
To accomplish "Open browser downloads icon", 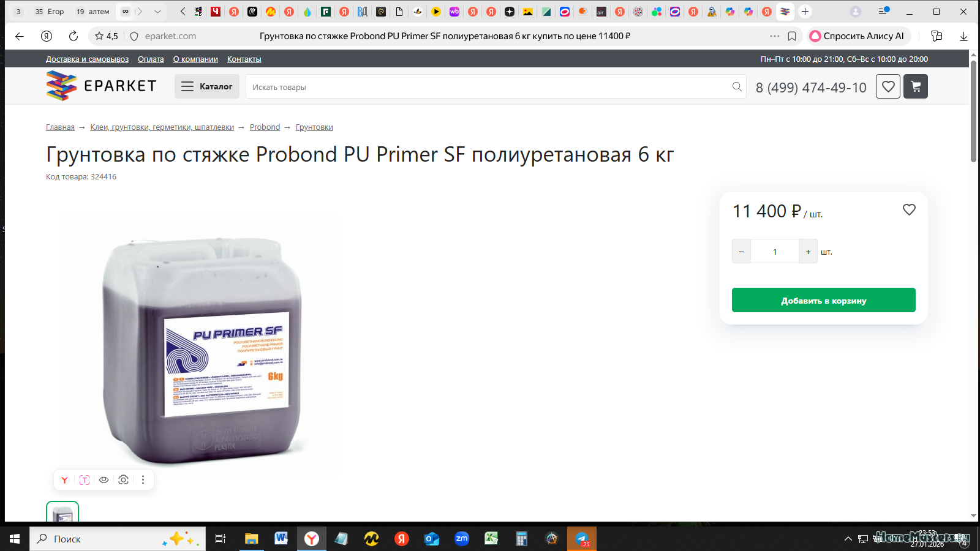I will [x=963, y=36].
